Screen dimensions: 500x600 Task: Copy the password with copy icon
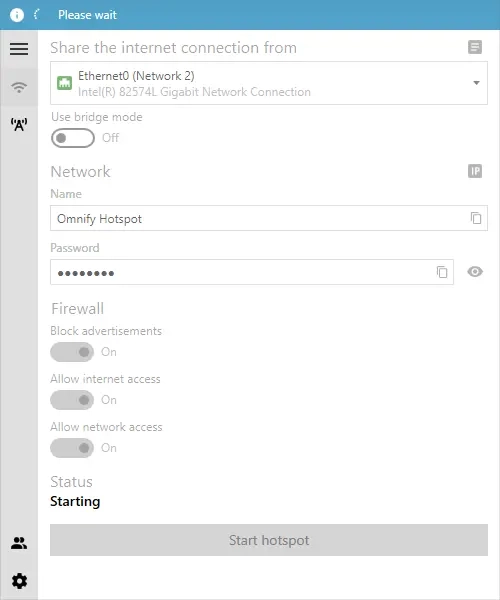[x=442, y=272]
